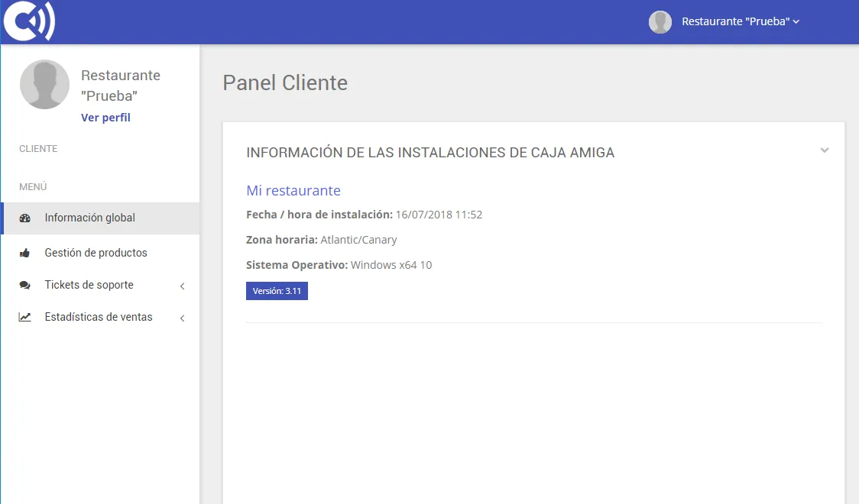
Task: Click the sidebar profile avatar picture
Action: point(44,84)
